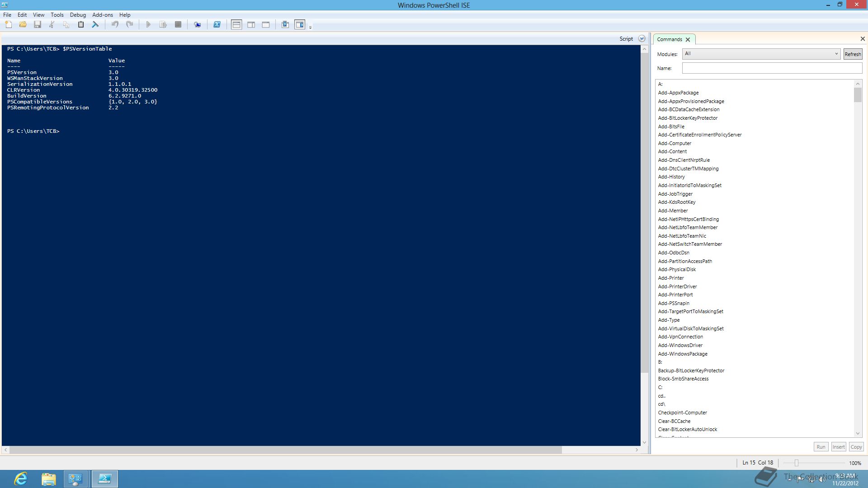This screenshot has width=868, height=488.
Task: Open the Debug menu
Action: click(x=78, y=15)
